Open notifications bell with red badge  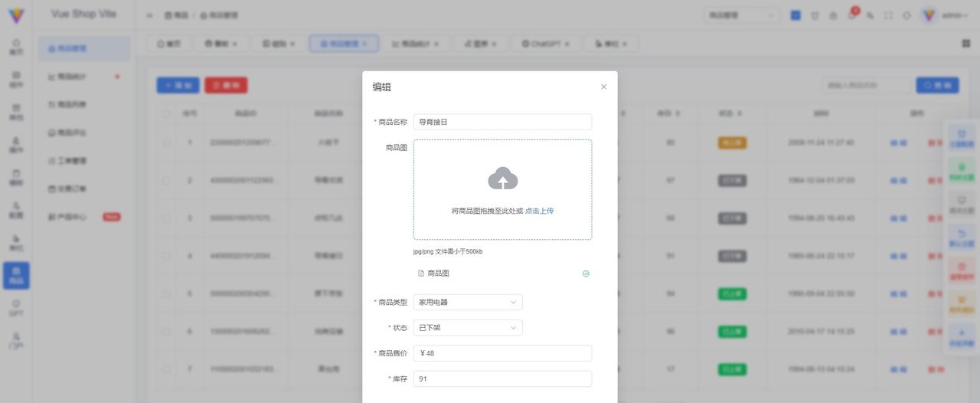(851, 15)
